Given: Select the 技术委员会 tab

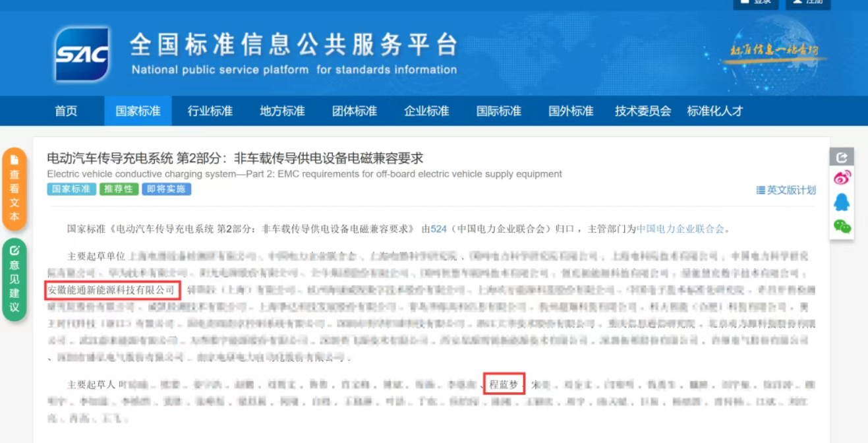Looking at the screenshot, I should click(x=643, y=111).
